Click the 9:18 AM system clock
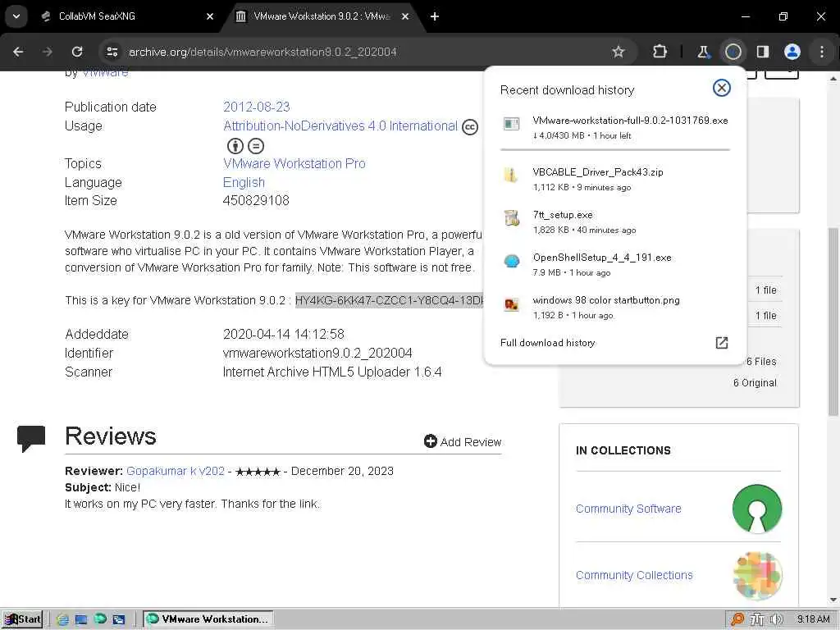Image resolution: width=840 pixels, height=630 pixels. pos(813,619)
